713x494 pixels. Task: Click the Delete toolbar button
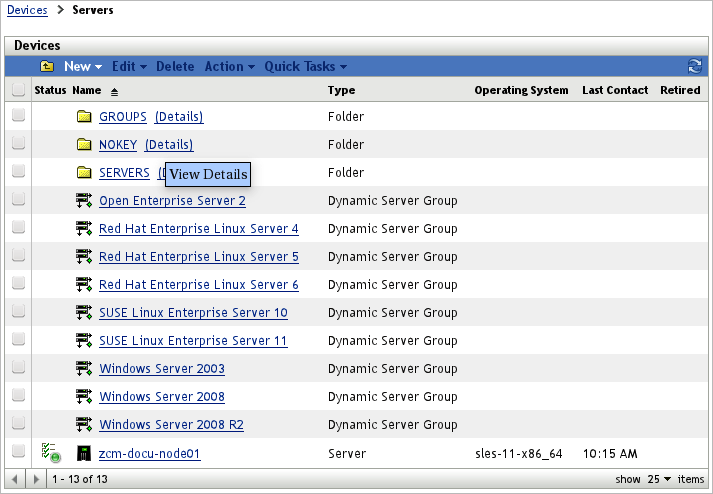(x=175, y=67)
